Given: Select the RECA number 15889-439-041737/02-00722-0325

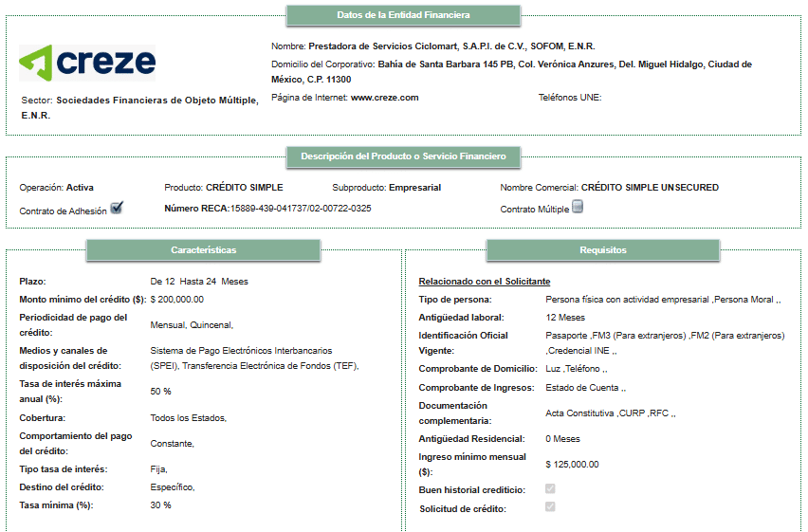Looking at the screenshot, I should click(301, 209).
